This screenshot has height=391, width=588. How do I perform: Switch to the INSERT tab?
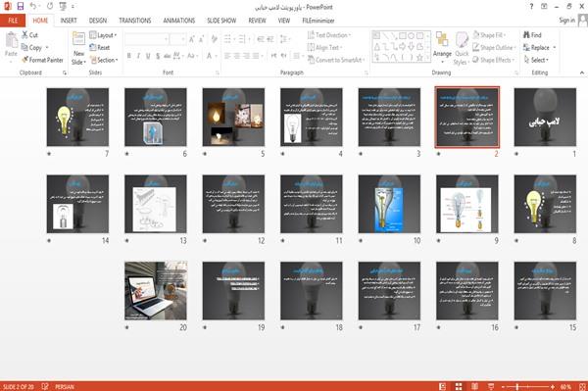69,21
